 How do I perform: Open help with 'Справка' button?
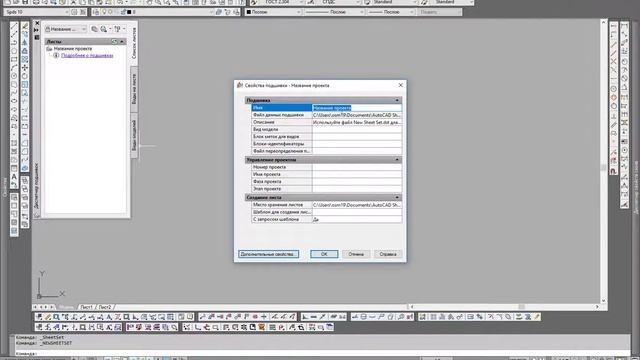(x=388, y=254)
